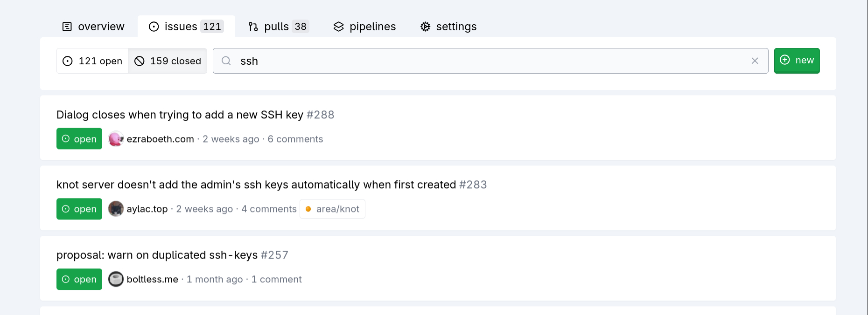The image size is (868, 315).
Task: Click the pipelines layers icon
Action: point(338,27)
